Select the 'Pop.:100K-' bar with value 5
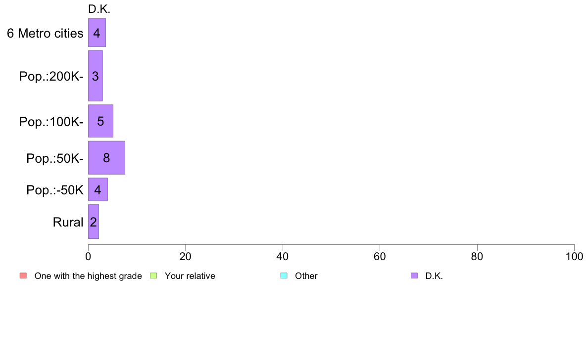588x364 pixels. 100,121
